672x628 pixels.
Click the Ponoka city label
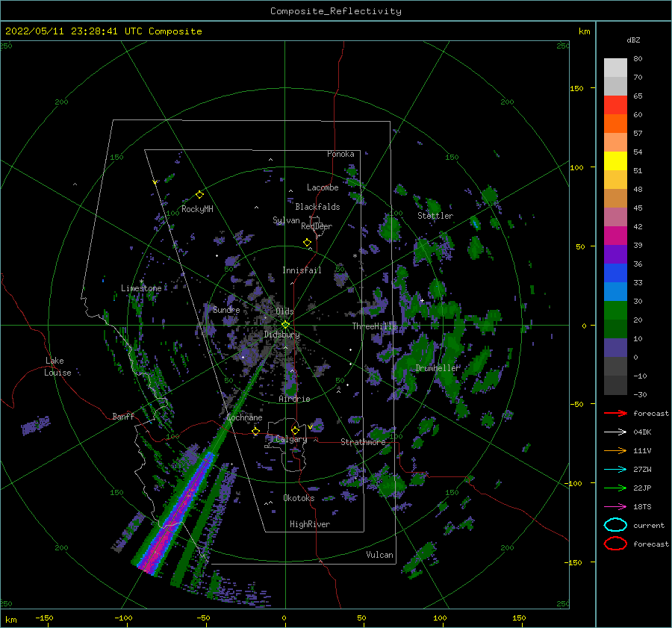click(x=340, y=154)
